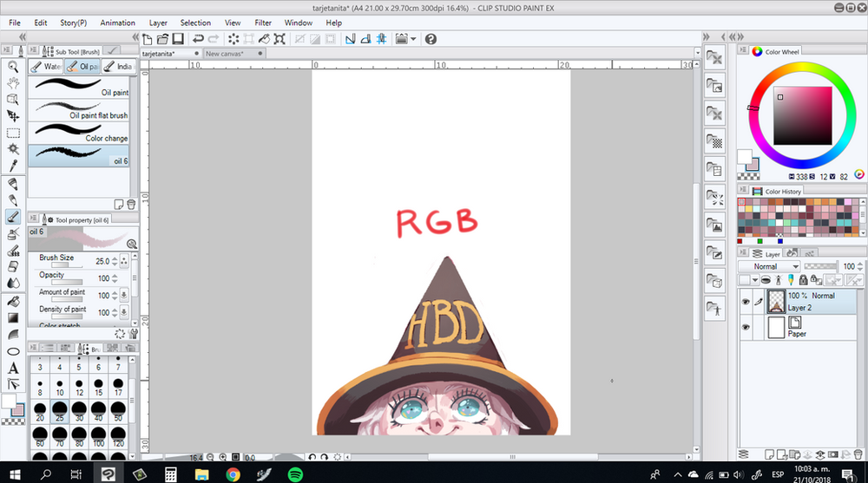Toggle snap to special ruler
This screenshot has width=868, height=483.
[366, 39]
